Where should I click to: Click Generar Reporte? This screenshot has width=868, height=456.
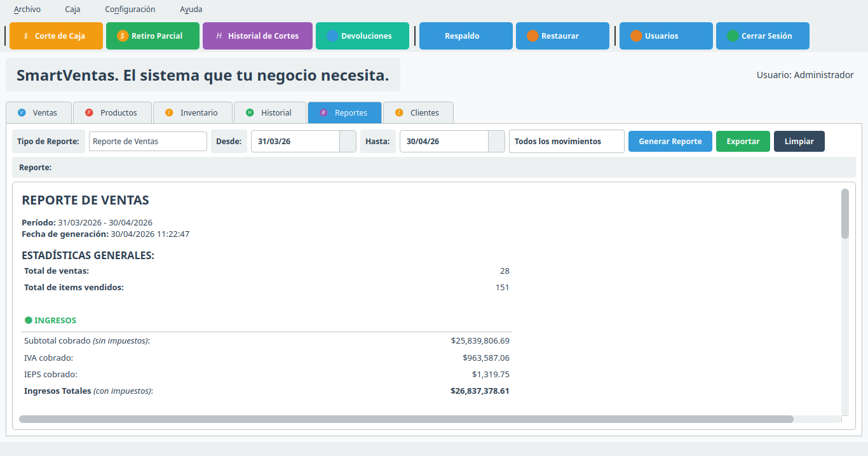coord(670,142)
